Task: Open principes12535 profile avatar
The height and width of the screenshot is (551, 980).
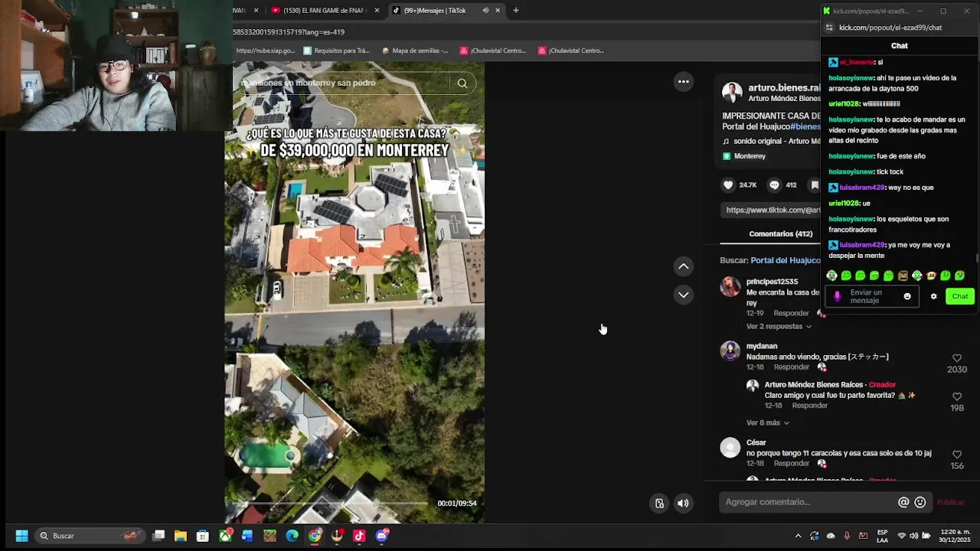Action: pyautogui.click(x=730, y=287)
